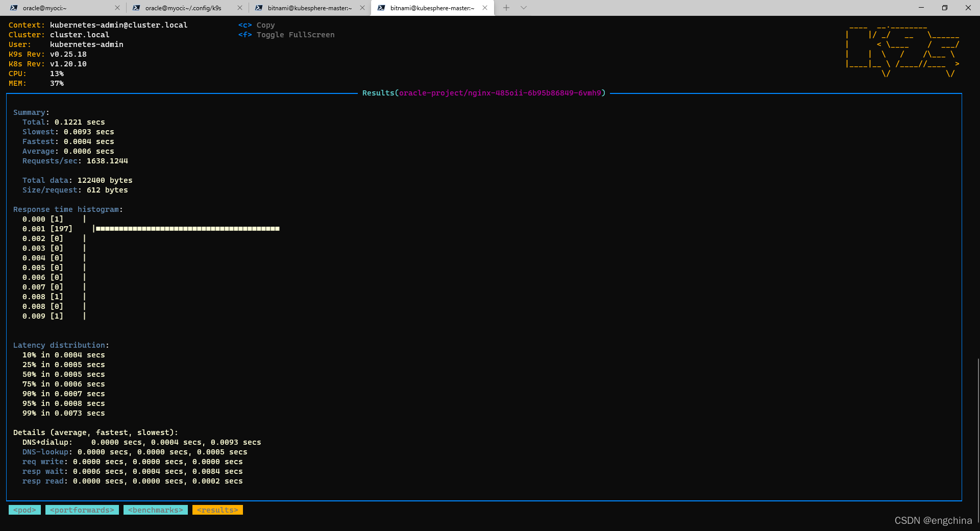980x531 pixels.
Task: Click the CPU 13% value
Action: tap(57, 74)
